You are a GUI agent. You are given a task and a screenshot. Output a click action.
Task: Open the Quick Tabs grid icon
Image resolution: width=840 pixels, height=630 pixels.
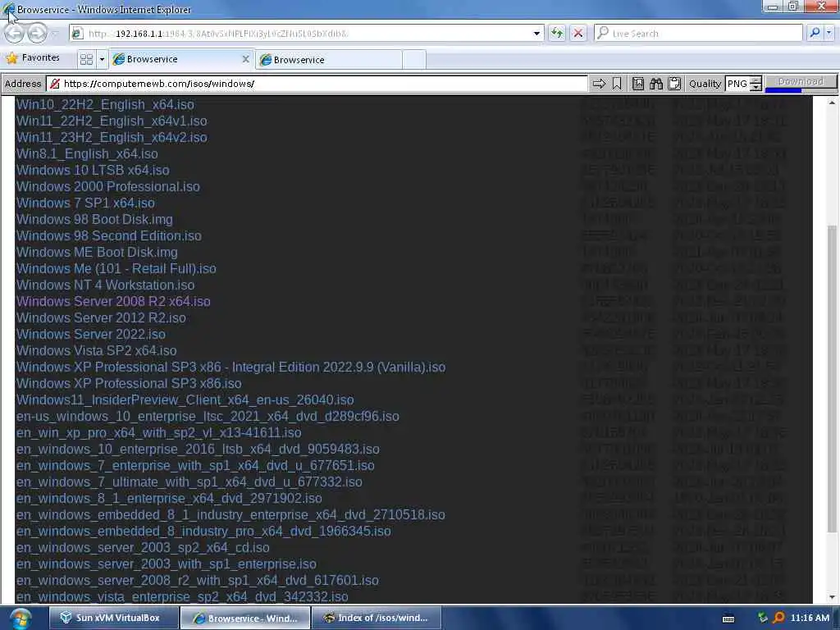[86, 59]
